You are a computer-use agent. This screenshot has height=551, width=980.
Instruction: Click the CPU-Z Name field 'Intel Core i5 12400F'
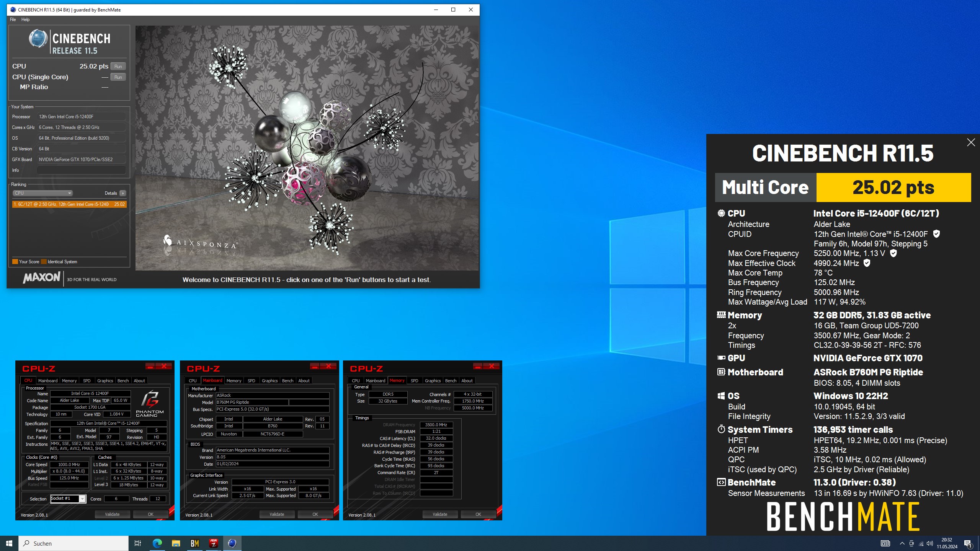click(90, 393)
